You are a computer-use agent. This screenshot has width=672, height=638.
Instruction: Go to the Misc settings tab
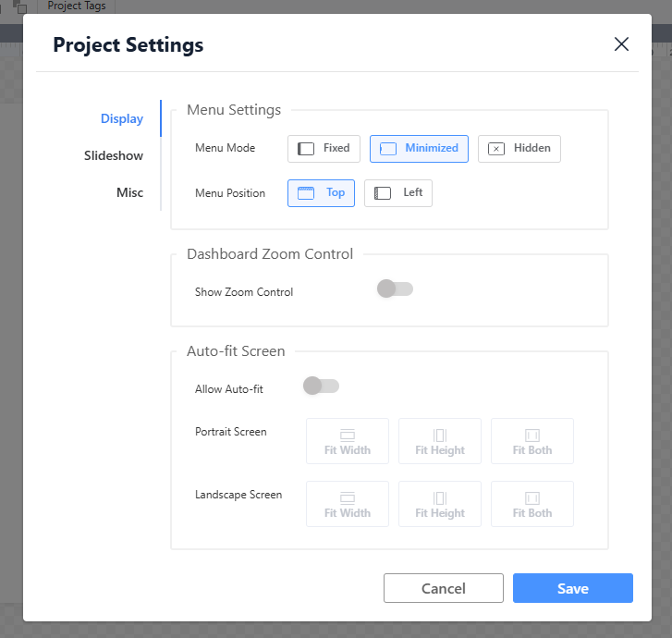[x=129, y=193]
